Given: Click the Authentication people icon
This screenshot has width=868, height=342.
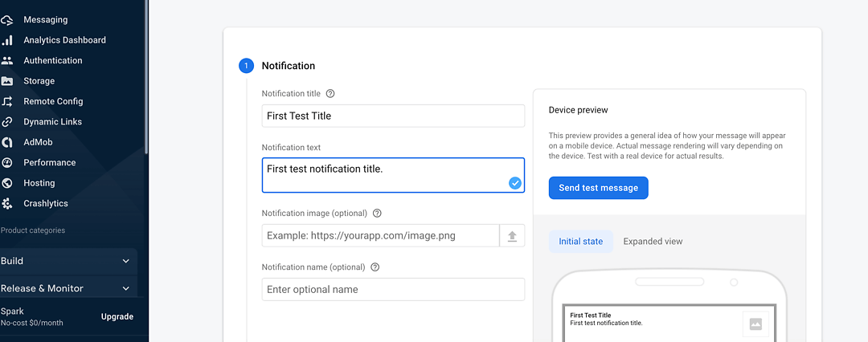Looking at the screenshot, I should coord(6,61).
